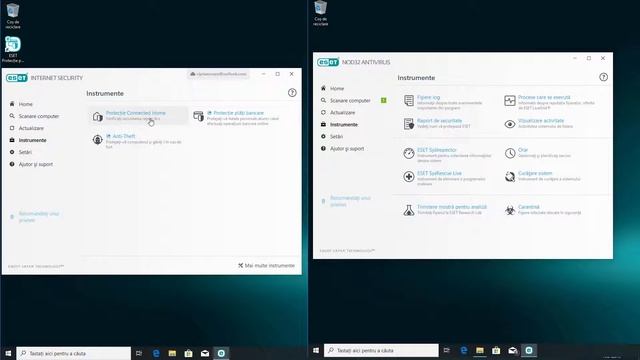This screenshot has width=640, height=360.
Task: Select ESET desktop shortcut icon
Action: pos(13,49)
